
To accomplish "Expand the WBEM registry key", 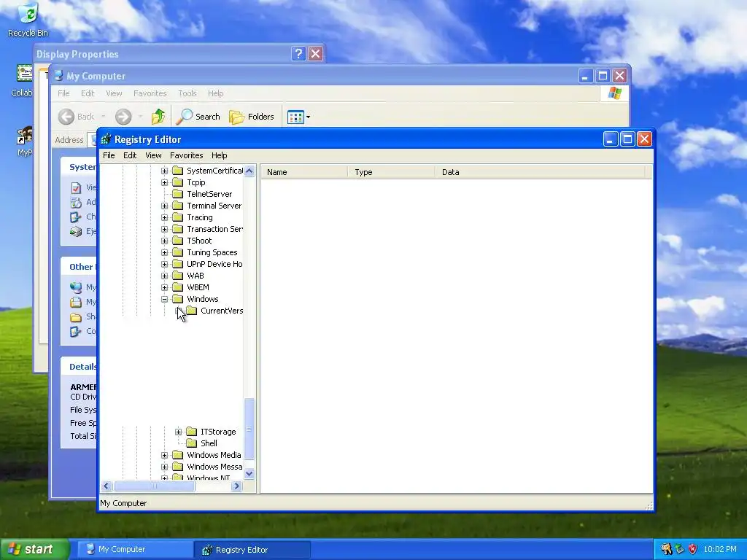I will [x=164, y=287].
